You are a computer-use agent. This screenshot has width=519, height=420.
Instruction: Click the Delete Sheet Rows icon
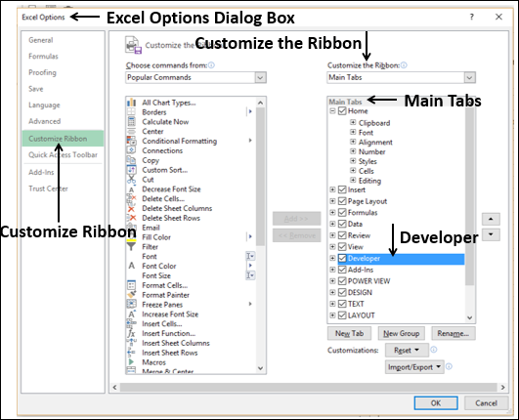tap(131, 218)
